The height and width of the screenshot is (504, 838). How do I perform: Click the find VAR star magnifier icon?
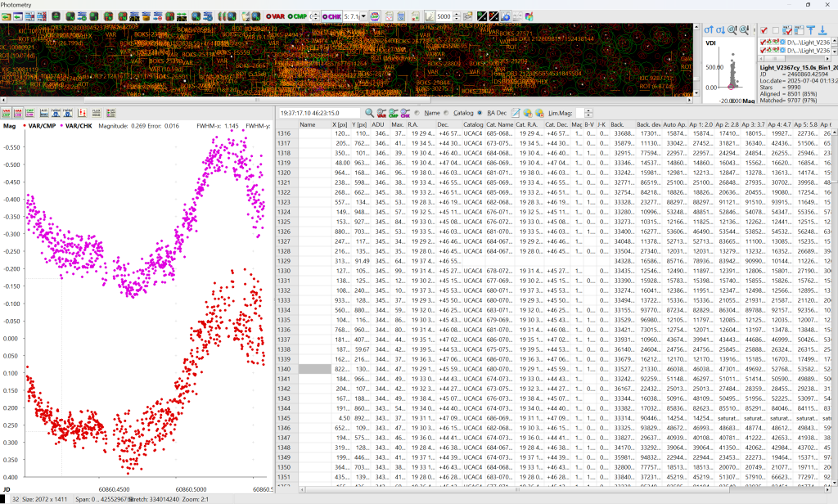click(x=381, y=113)
